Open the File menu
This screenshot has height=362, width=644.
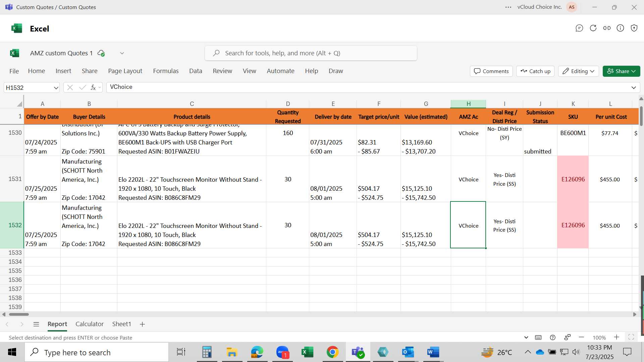(14, 71)
